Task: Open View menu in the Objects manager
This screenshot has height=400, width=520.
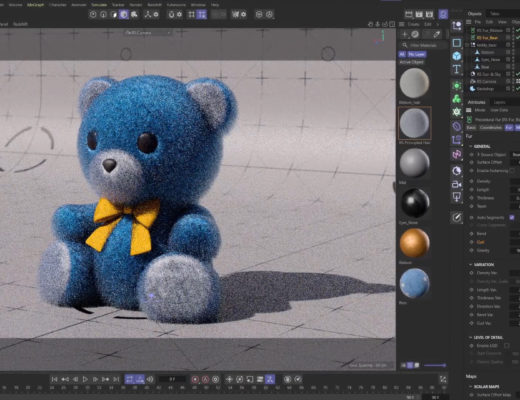Action: point(502,22)
